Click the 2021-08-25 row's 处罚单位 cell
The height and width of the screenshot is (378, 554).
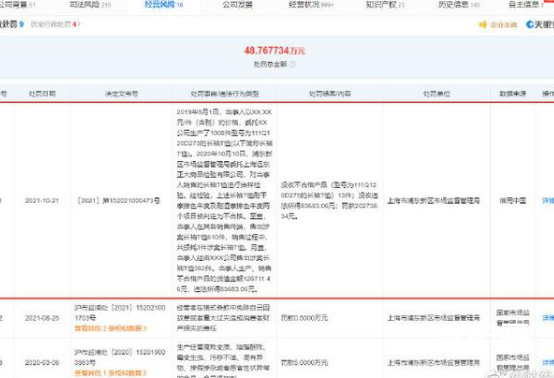pos(434,318)
